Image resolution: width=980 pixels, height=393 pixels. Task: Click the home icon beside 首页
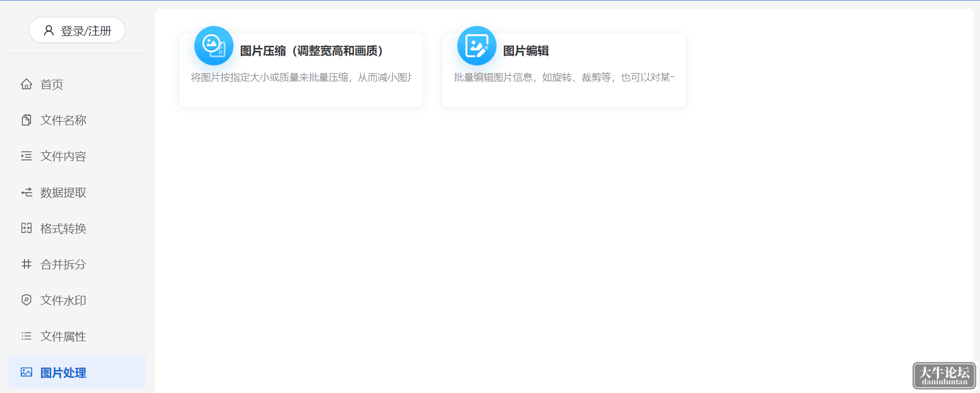point(26,84)
